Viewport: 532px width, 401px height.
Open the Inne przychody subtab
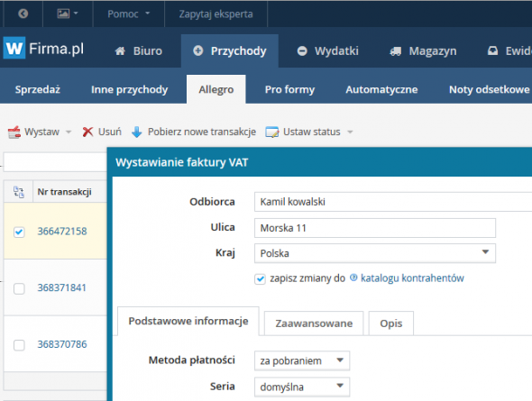point(129,89)
